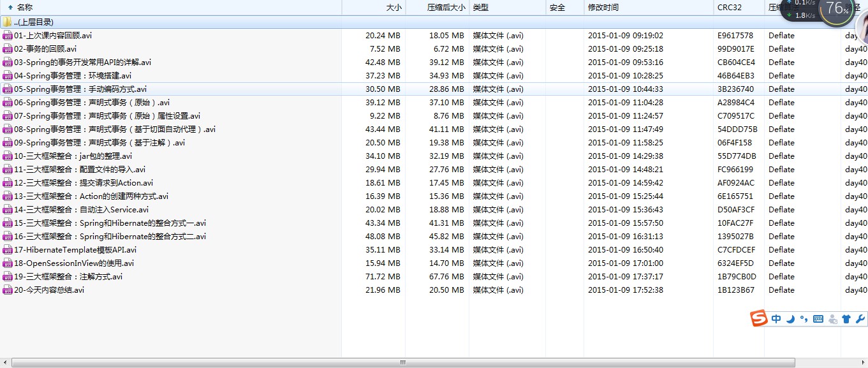Open the Sogou wrench toolbox icon
The width and height of the screenshot is (868, 368).
[x=860, y=319]
